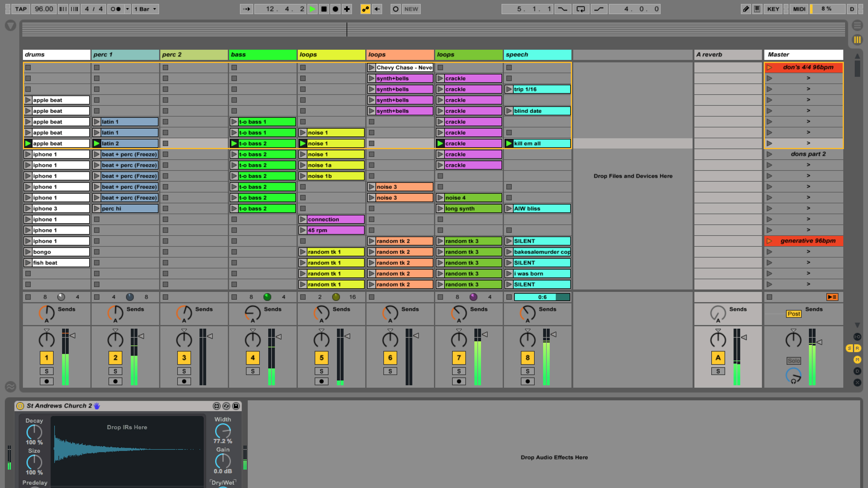Select the drums track label
The width and height of the screenshot is (868, 488).
(55, 54)
